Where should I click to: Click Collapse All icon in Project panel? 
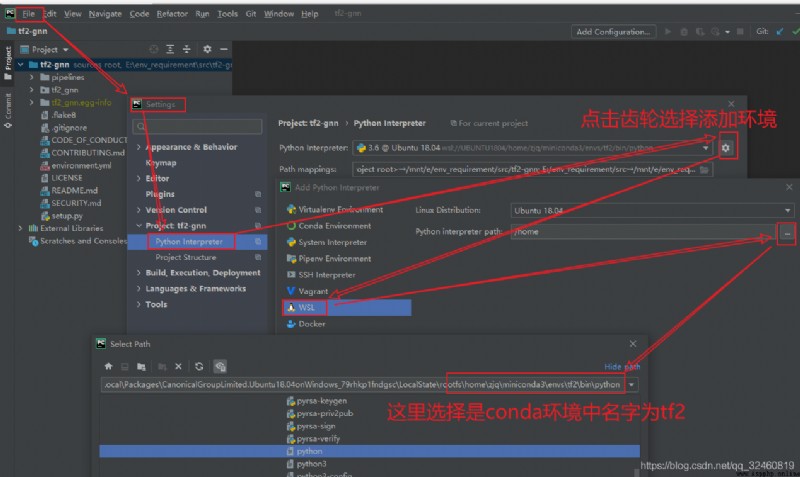point(187,49)
